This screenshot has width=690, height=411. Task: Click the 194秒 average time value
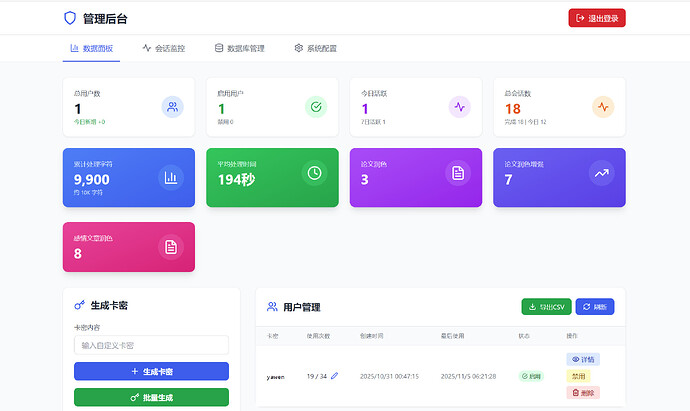click(236, 180)
